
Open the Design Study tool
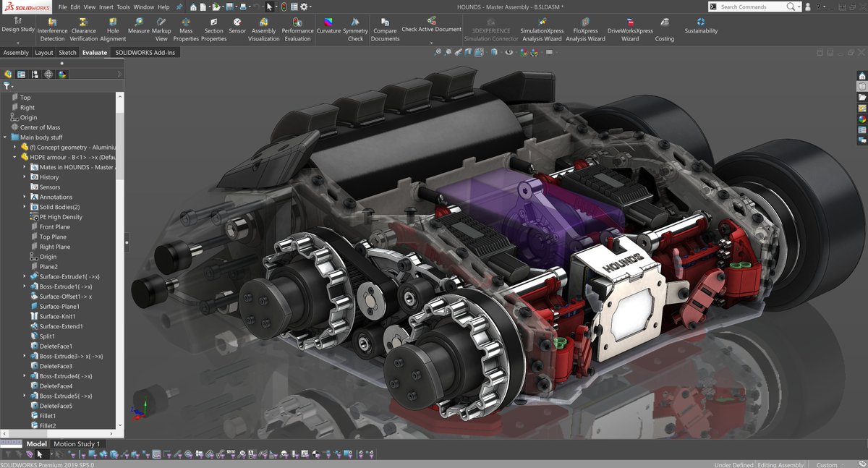[18, 25]
